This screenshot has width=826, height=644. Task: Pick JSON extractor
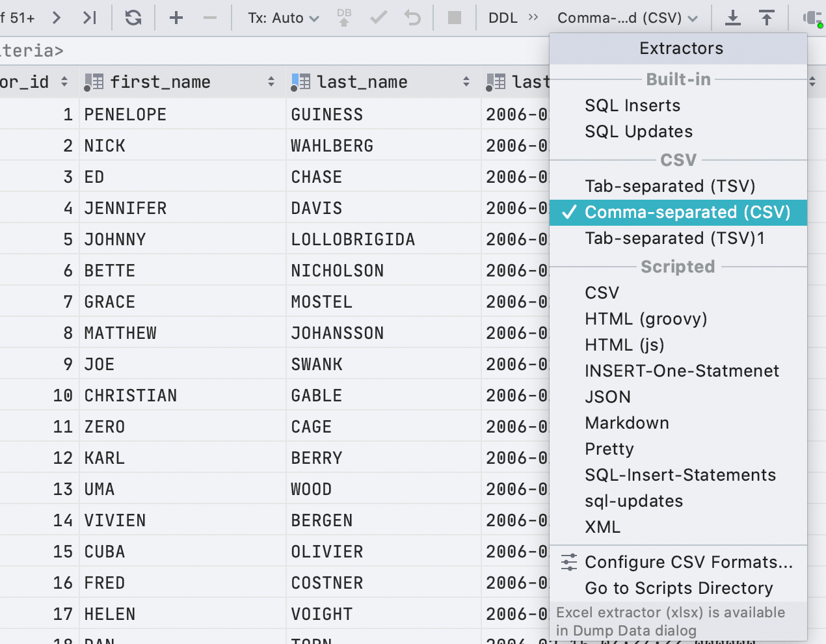pos(678,397)
